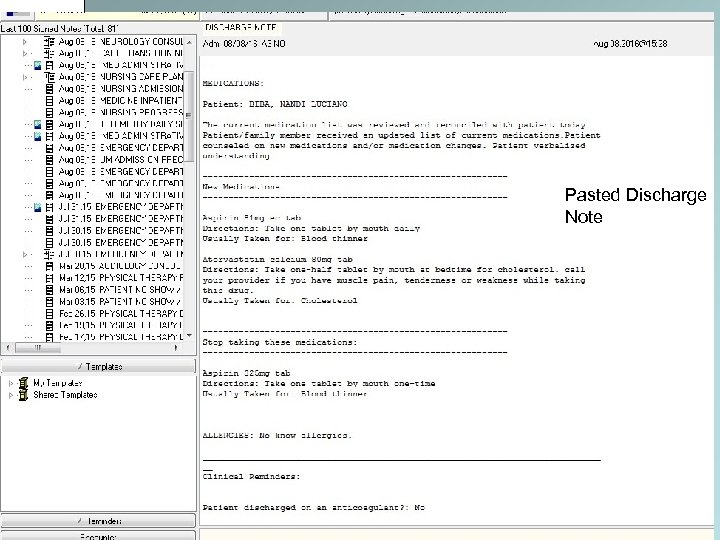Click the Encounter drawer button

coord(98,536)
